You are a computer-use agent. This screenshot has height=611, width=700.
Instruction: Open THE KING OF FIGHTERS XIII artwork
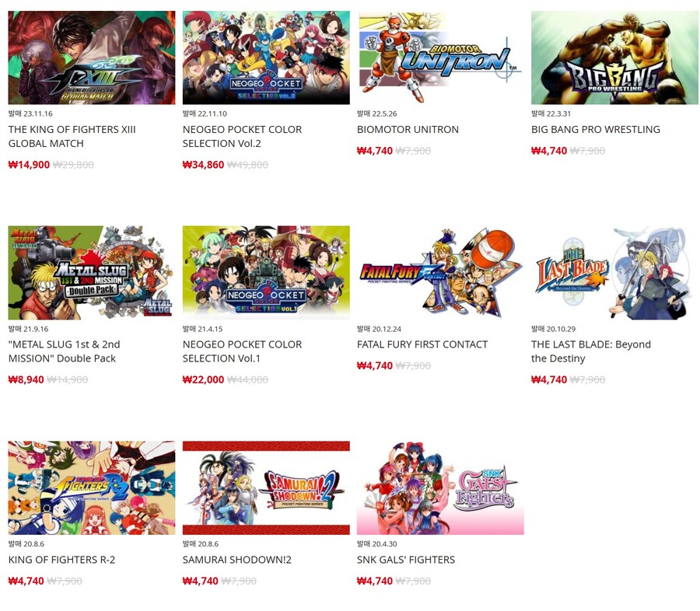click(92, 58)
